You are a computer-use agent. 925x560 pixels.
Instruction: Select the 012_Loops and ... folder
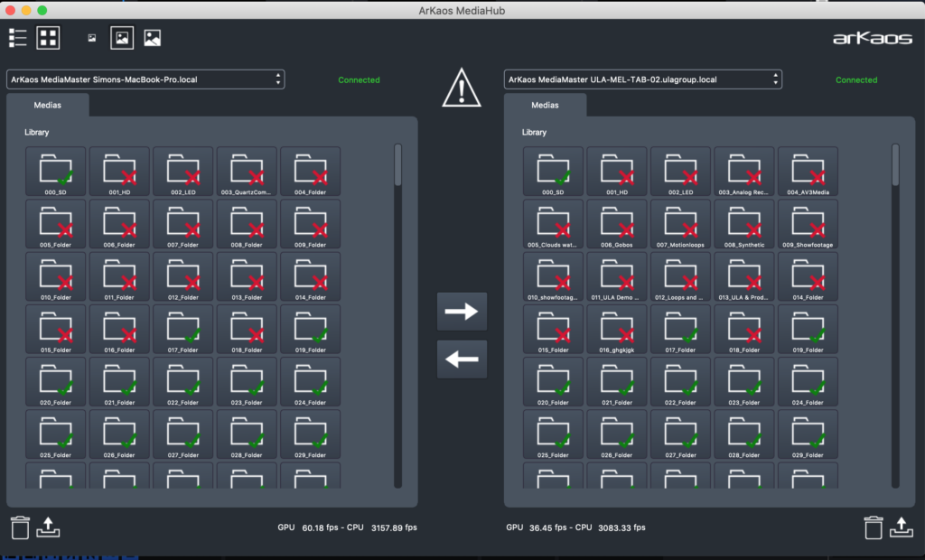coord(680,276)
